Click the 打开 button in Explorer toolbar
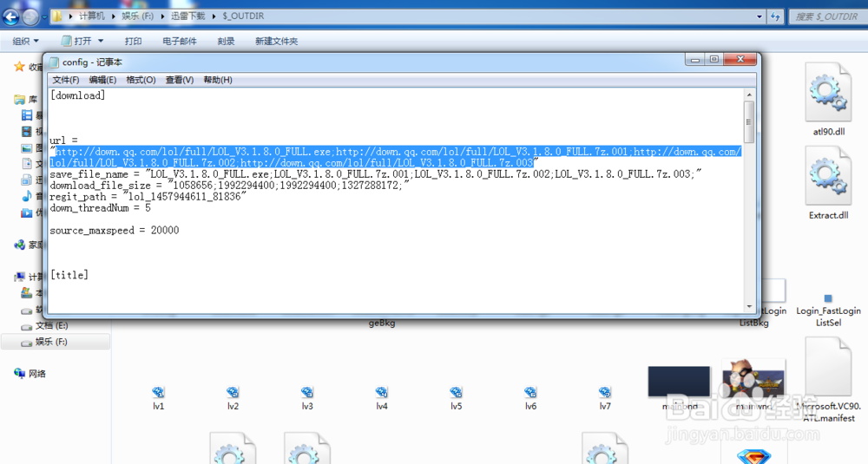The width and height of the screenshot is (868, 464). tap(76, 41)
